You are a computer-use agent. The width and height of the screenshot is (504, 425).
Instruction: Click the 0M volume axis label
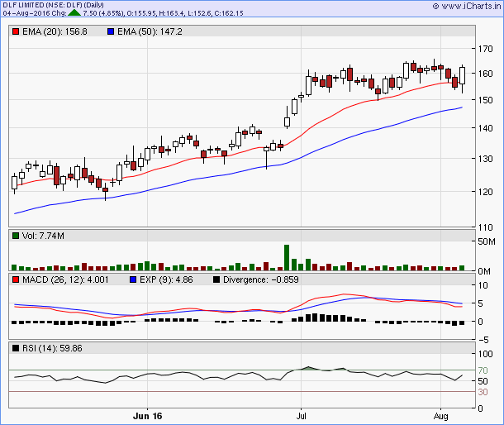484,271
